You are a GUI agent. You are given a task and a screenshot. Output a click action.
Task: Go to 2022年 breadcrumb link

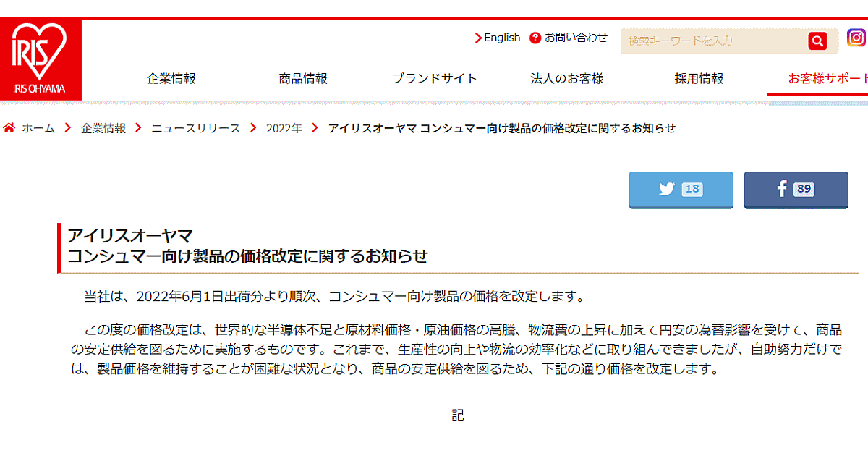pyautogui.click(x=284, y=128)
